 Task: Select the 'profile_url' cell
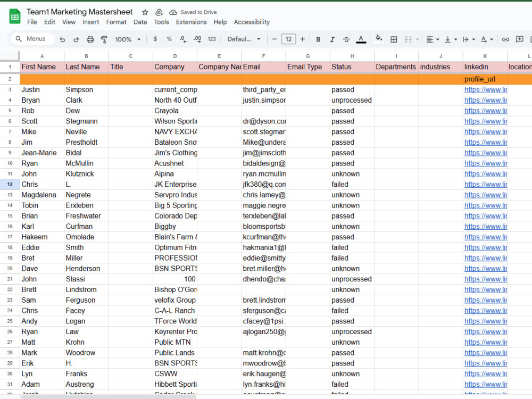click(x=485, y=79)
